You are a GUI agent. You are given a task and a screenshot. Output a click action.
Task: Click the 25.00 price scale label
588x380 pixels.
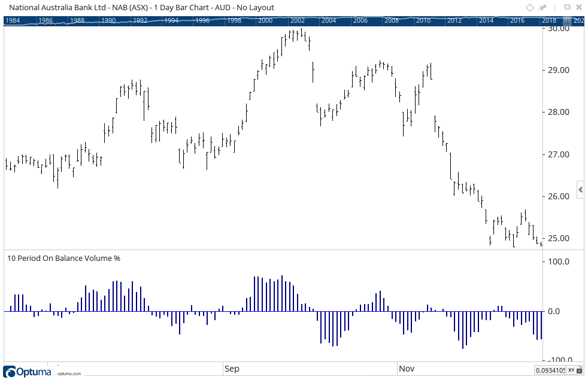tap(559, 238)
